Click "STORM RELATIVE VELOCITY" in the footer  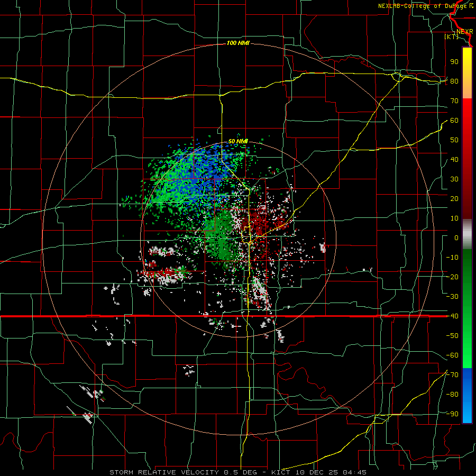click(166, 472)
